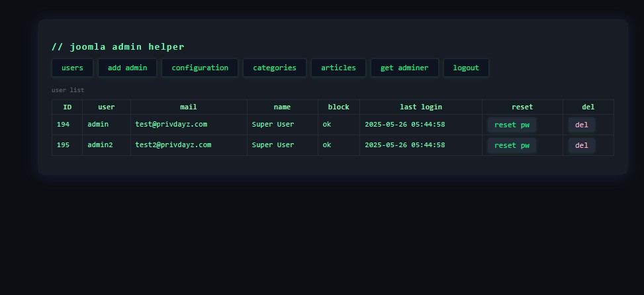Click the username admin in row 194

point(98,124)
